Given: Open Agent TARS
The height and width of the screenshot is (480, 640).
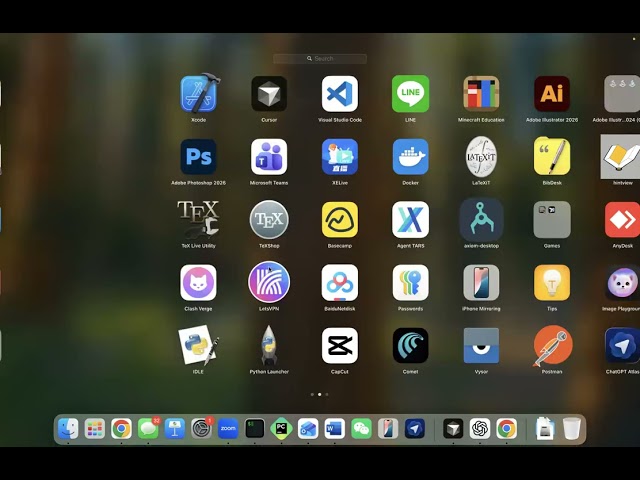Looking at the screenshot, I should coord(410,220).
